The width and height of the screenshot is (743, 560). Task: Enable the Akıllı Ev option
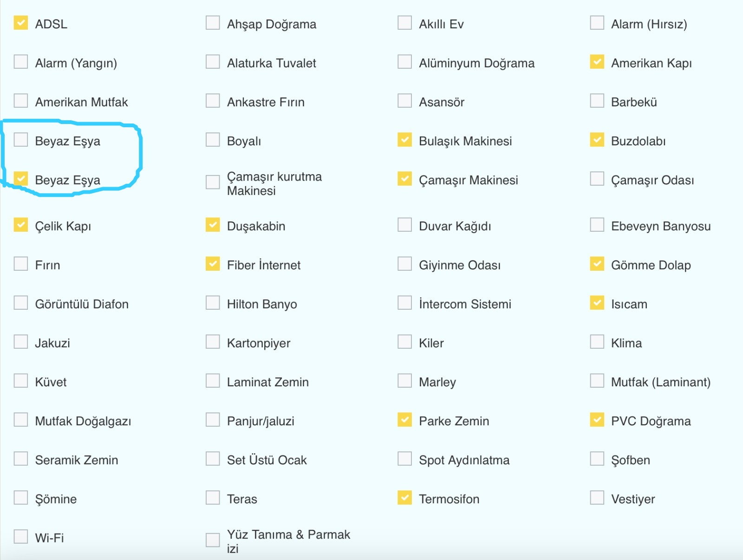(x=404, y=23)
